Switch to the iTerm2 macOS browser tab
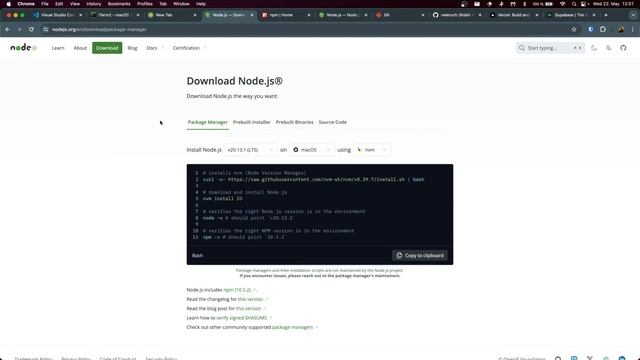Screen dimensions: 640x360 point(114,15)
